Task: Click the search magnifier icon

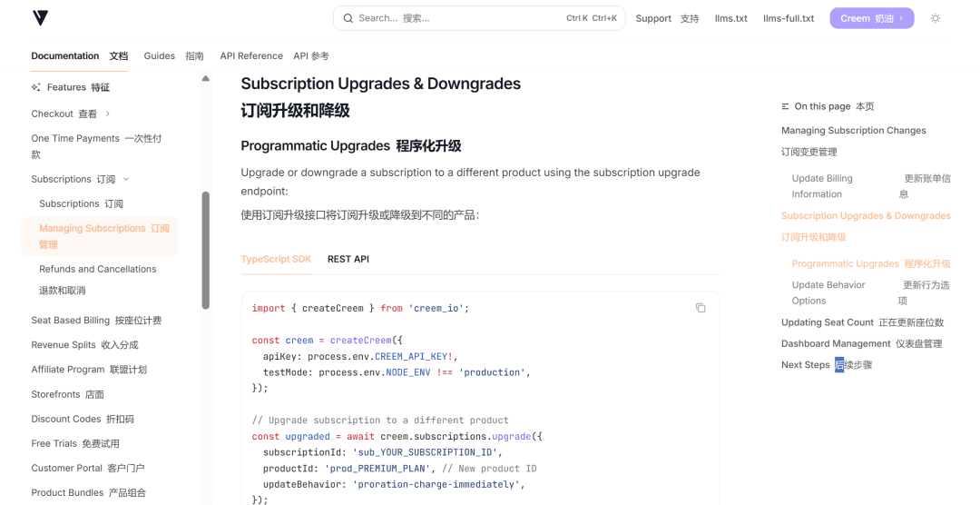Action: pyautogui.click(x=348, y=18)
